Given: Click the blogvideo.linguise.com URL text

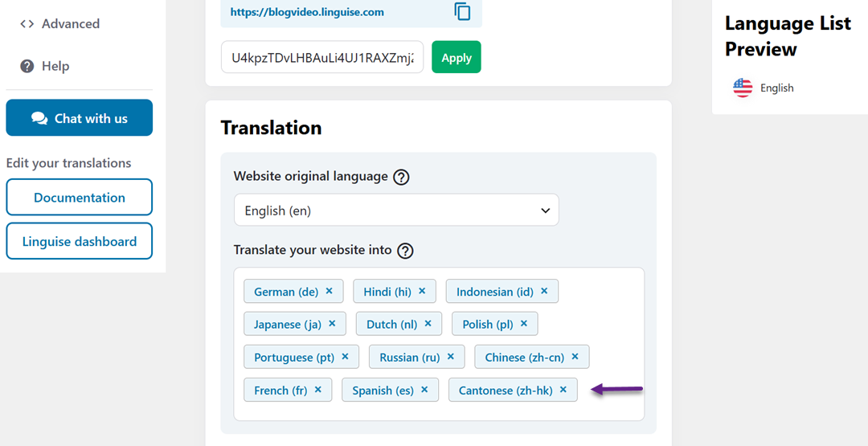Looking at the screenshot, I should (307, 11).
